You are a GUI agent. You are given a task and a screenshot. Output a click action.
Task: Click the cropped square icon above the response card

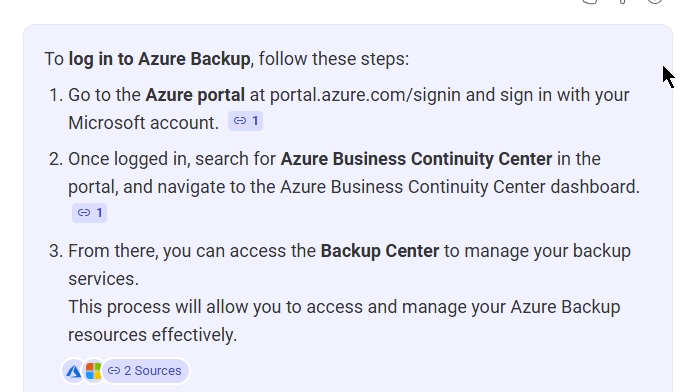tap(590, 1)
